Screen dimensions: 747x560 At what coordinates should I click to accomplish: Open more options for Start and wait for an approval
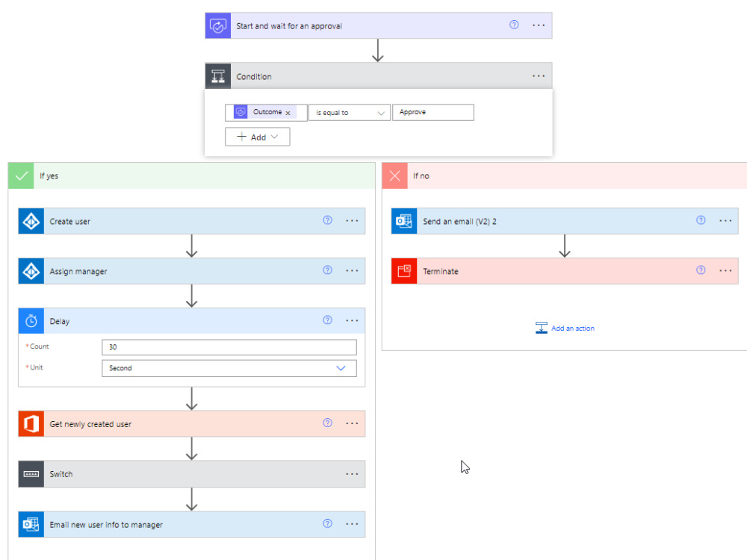539,25
